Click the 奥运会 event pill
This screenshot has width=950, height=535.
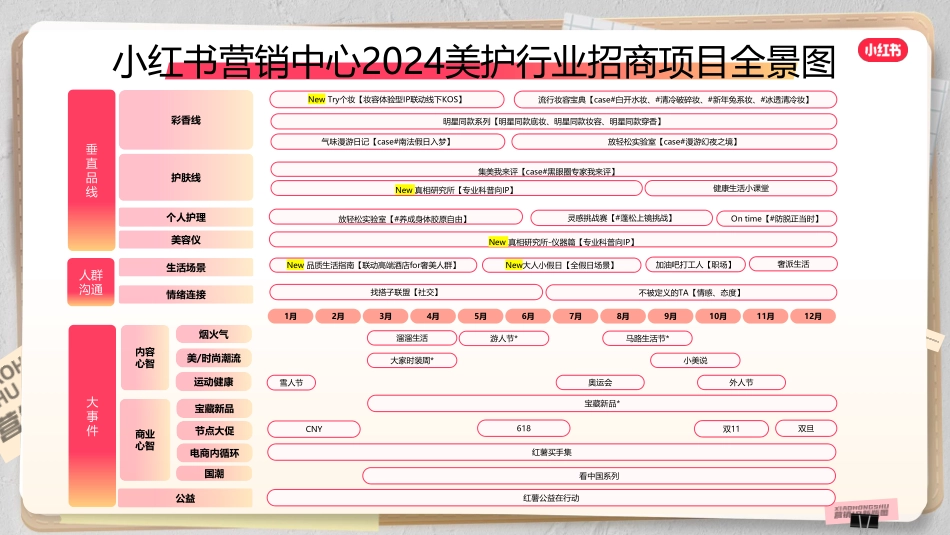coord(600,382)
